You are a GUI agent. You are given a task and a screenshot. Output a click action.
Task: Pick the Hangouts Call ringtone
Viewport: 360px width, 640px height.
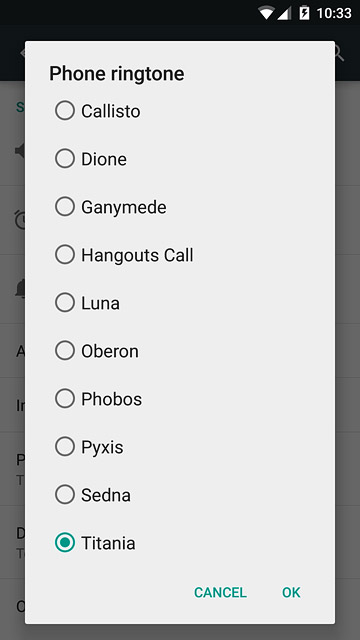pos(64,255)
